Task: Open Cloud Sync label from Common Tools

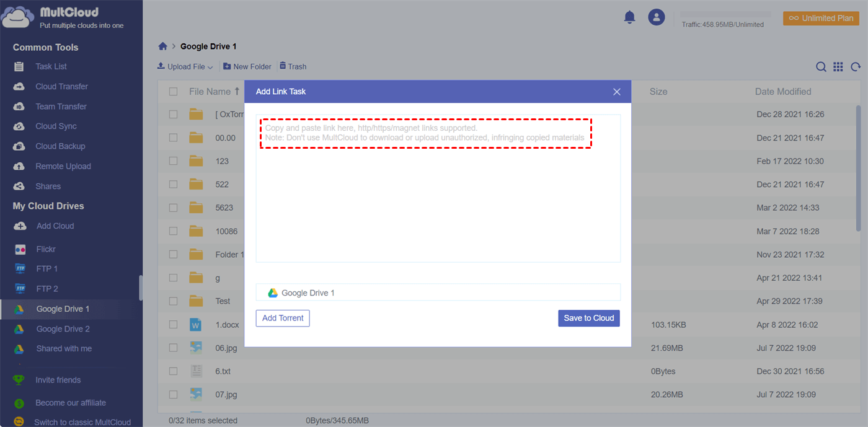Action: point(56,126)
